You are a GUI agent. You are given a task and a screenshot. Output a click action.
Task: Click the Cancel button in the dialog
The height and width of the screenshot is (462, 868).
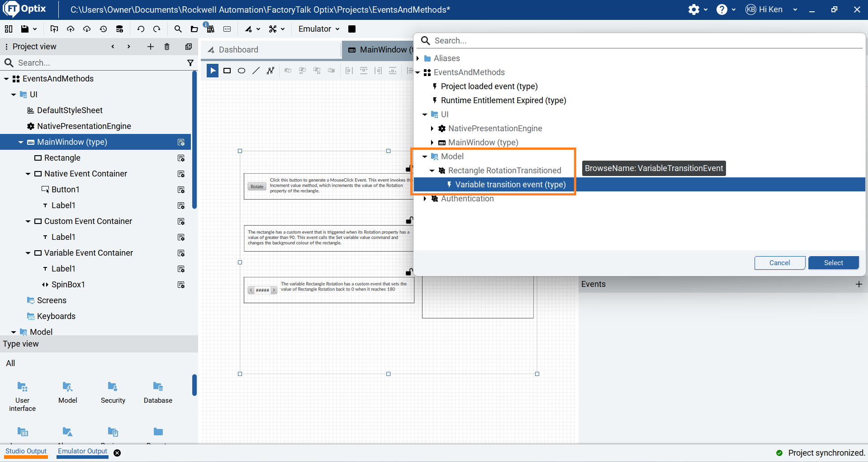[779, 263]
